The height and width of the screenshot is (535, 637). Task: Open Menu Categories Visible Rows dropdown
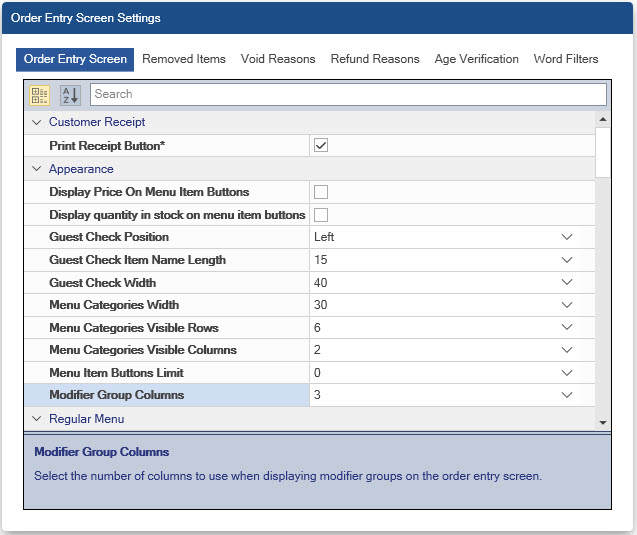[x=566, y=328]
